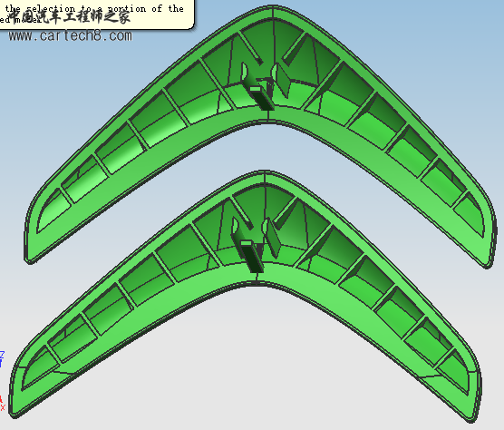Click the blue Z axis label
The image size is (504, 430).
coord(2,355)
